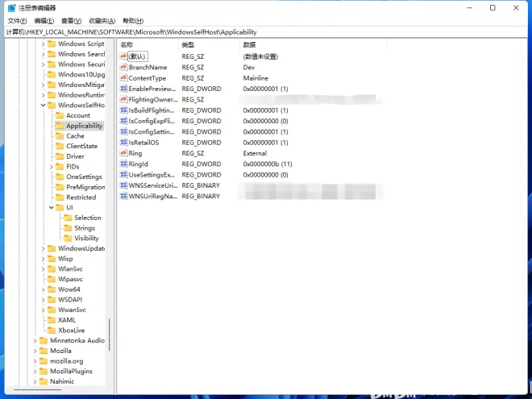
Task: Open the 收藏夹(A) menu
Action: pyautogui.click(x=102, y=21)
